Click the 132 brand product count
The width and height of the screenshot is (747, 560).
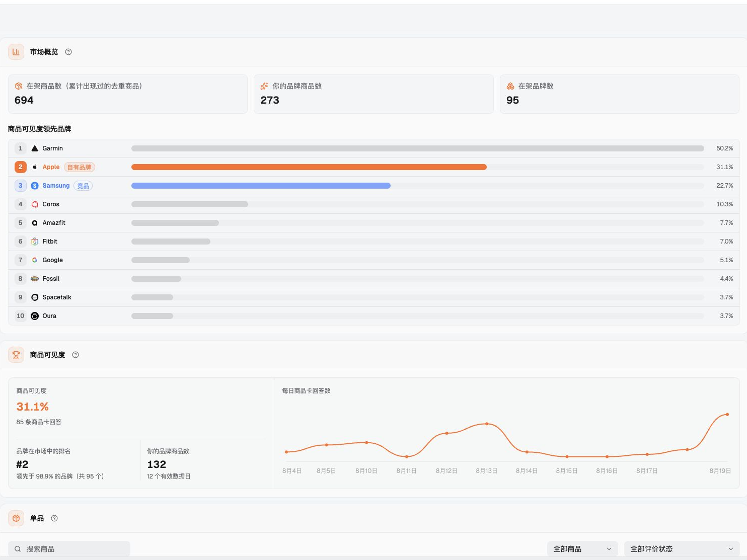157,464
